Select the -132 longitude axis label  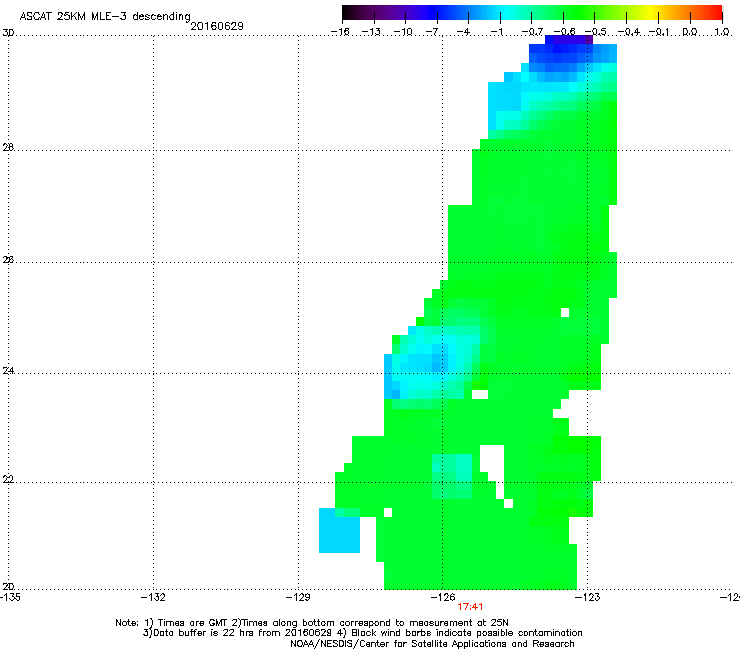tap(153, 597)
